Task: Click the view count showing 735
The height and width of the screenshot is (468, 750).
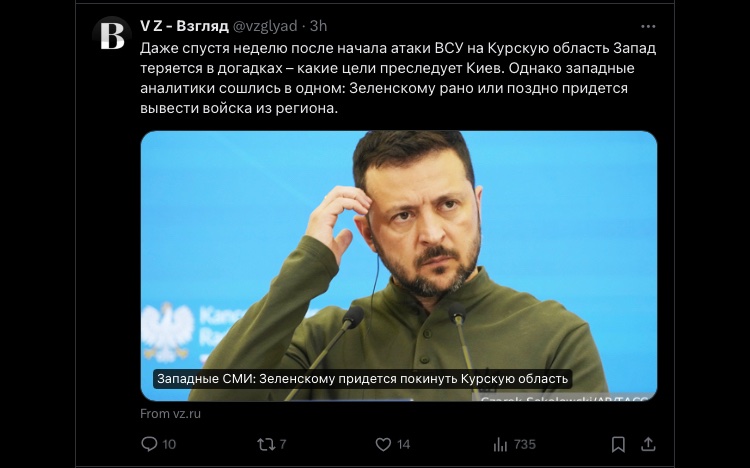Action: click(x=525, y=445)
